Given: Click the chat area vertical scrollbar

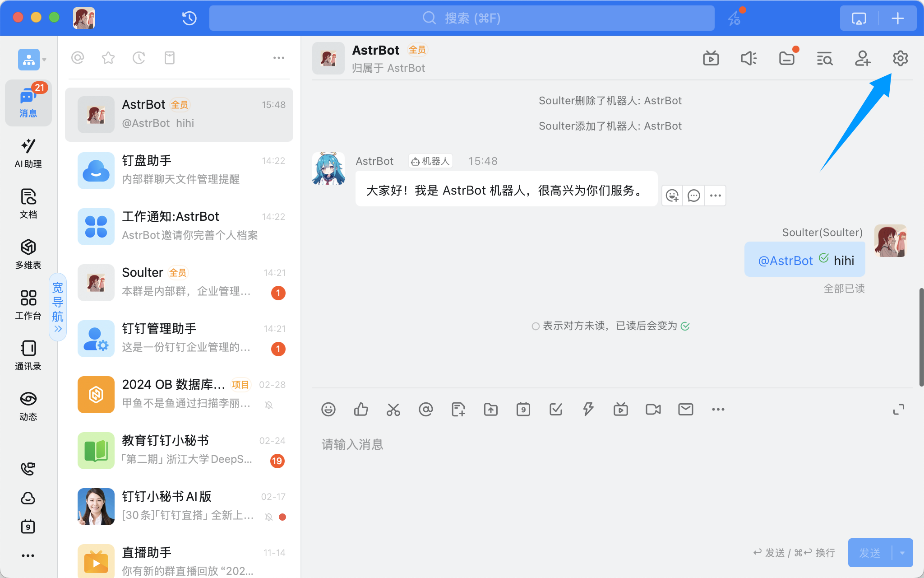Looking at the screenshot, I should (x=921, y=337).
